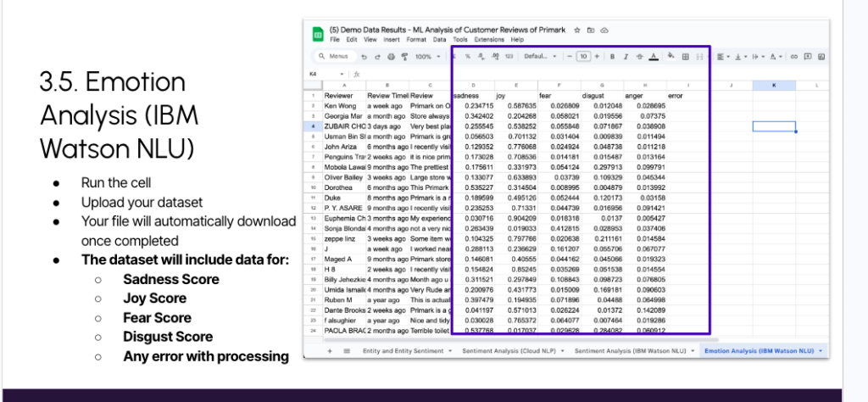The image size is (868, 402).
Task: Click the Insert comment icon
Action: tap(808, 57)
